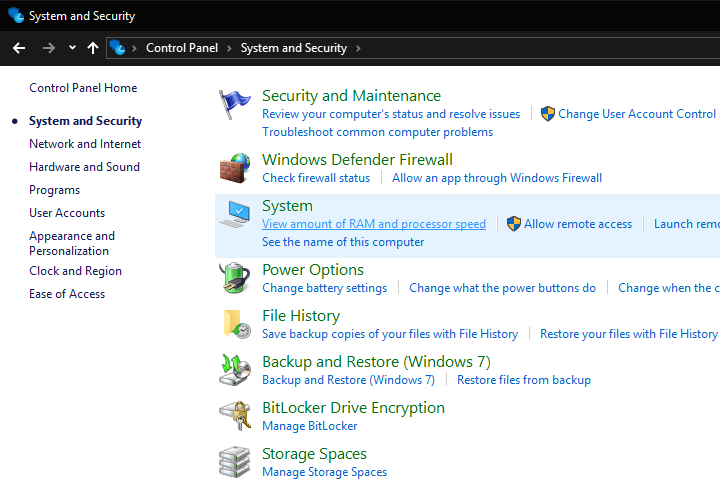
Task: Click the Windows Defender Firewall brick wall icon
Action: (235, 168)
